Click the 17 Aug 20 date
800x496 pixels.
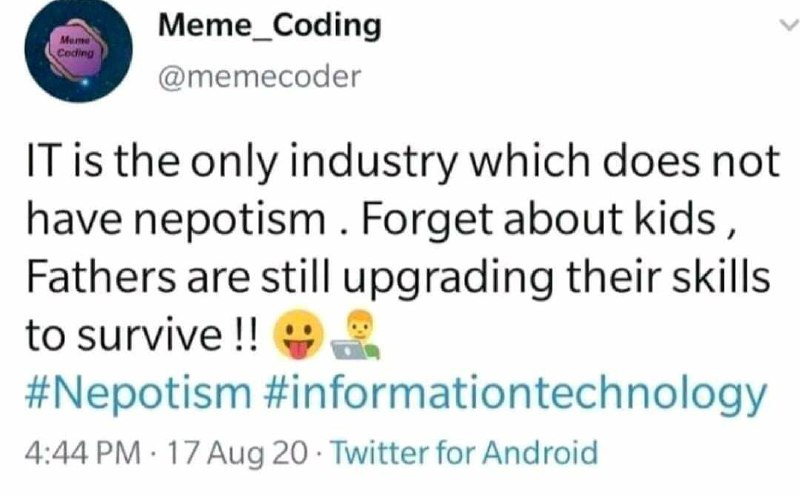point(238,453)
